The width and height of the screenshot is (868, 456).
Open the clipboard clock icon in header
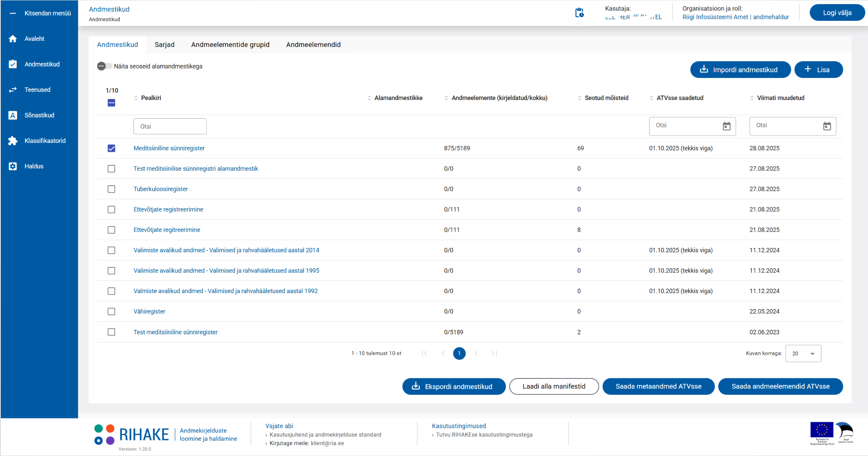click(579, 13)
